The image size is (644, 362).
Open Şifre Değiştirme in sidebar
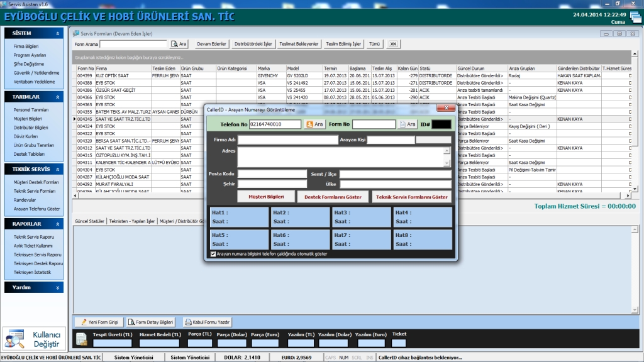pyautogui.click(x=29, y=65)
